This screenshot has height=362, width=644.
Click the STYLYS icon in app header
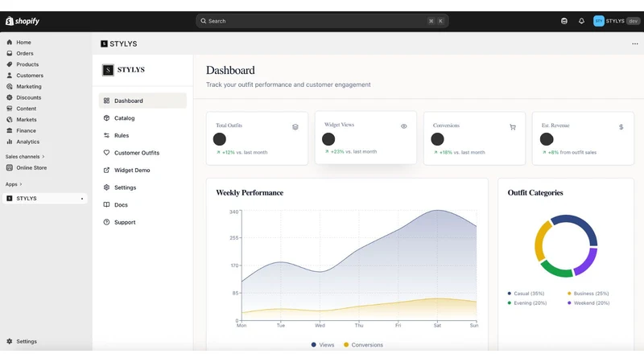[104, 43]
